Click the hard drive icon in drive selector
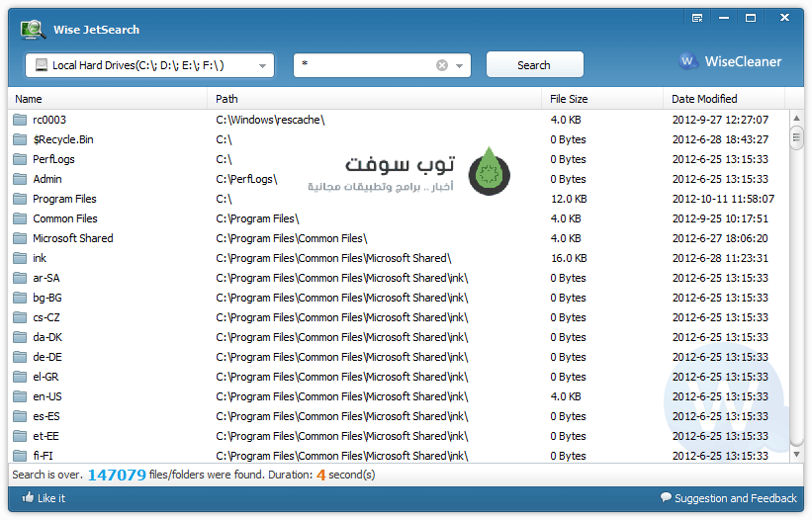 pos(41,65)
